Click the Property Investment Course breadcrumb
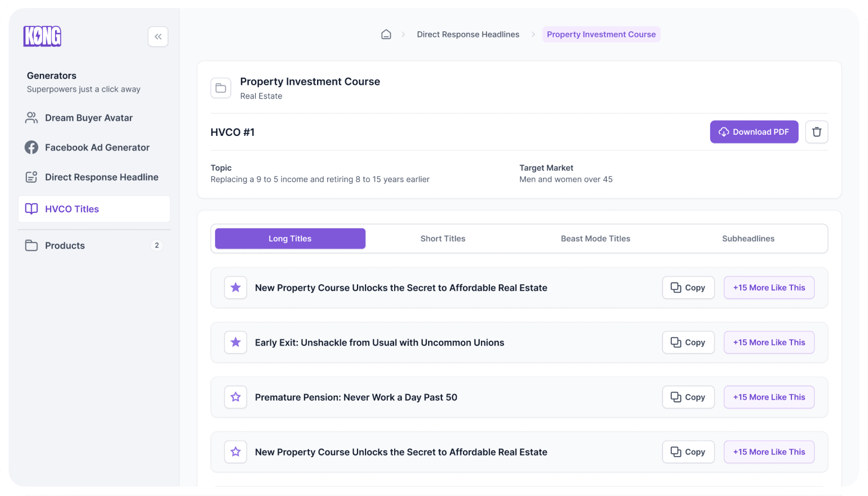868x496 pixels. pos(601,35)
